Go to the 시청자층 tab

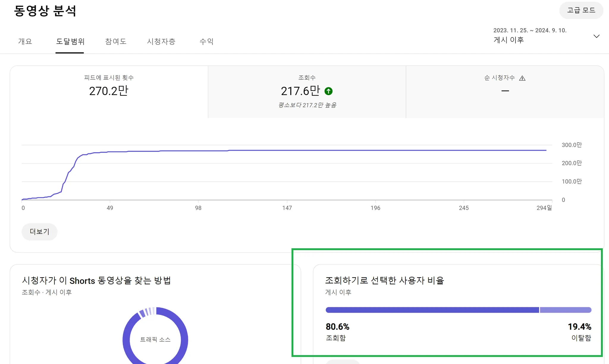tap(161, 41)
